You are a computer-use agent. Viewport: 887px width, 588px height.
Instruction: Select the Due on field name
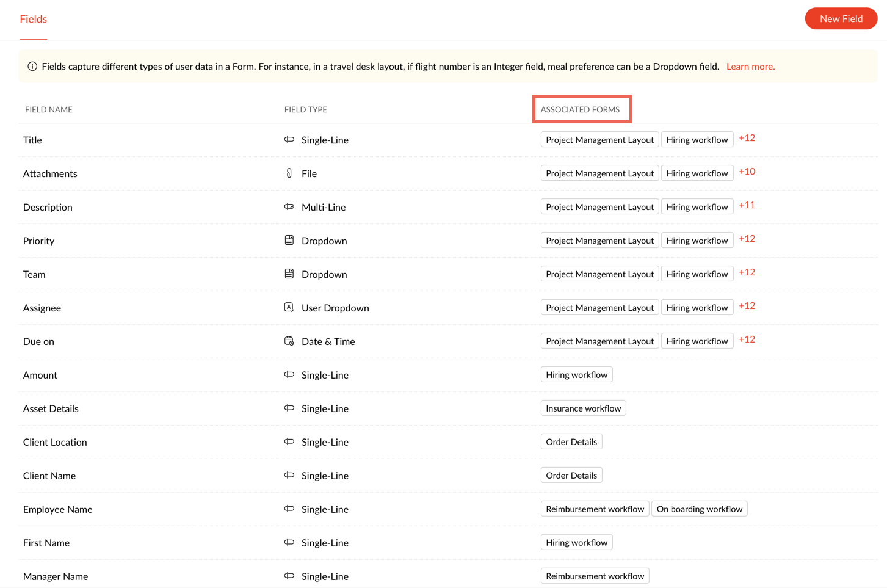[38, 342]
